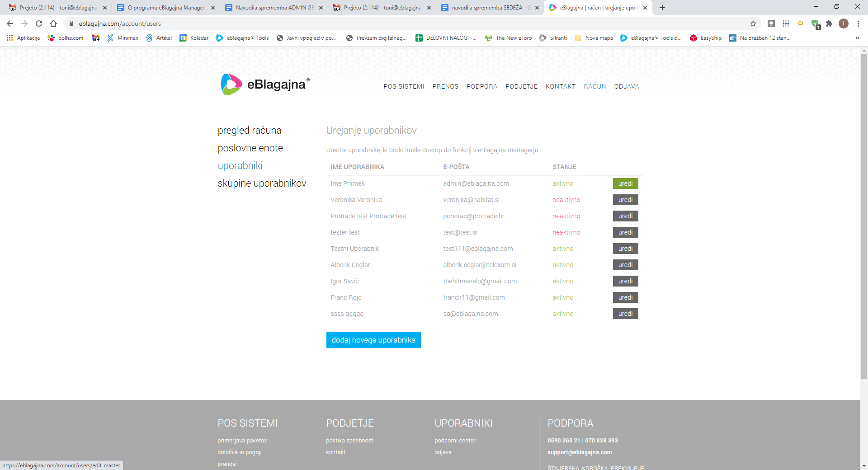Open Koledar bookmark
Image resolution: width=868 pixels, height=470 pixels.
pos(194,38)
